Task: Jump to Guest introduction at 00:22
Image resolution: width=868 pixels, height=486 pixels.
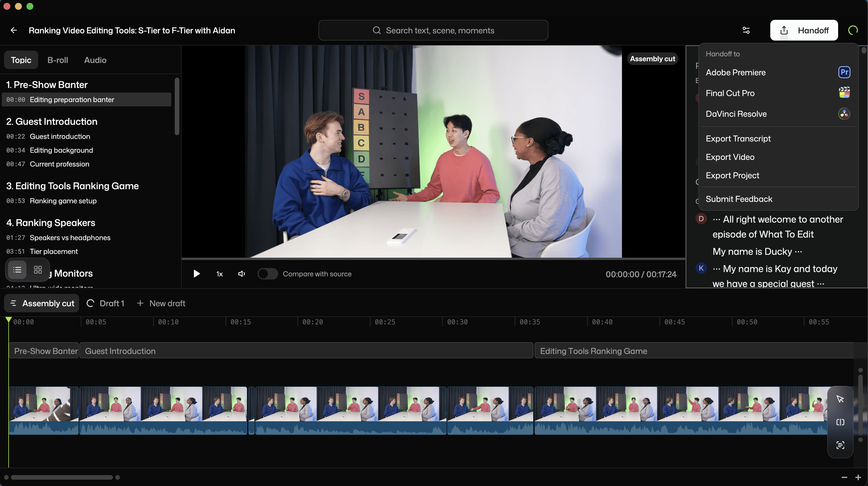Action: [x=60, y=137]
